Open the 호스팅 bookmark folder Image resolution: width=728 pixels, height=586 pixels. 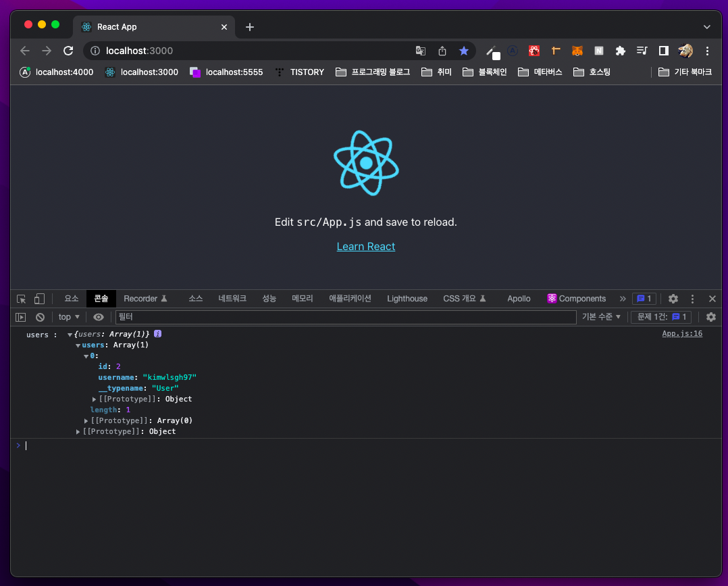click(592, 72)
